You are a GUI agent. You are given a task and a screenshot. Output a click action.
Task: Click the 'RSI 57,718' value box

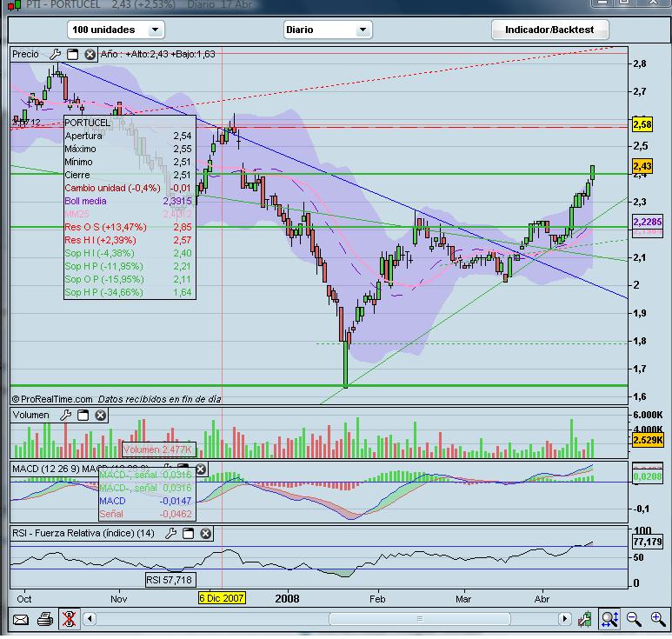(170, 580)
